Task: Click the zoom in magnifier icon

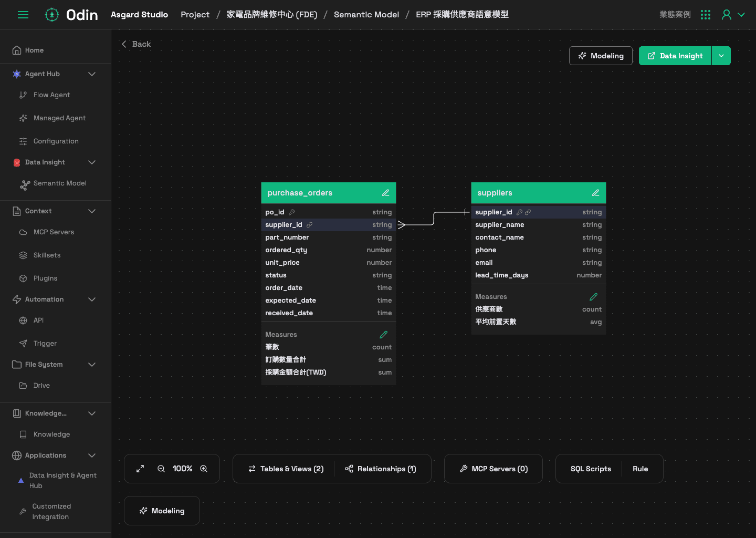Action: click(204, 469)
